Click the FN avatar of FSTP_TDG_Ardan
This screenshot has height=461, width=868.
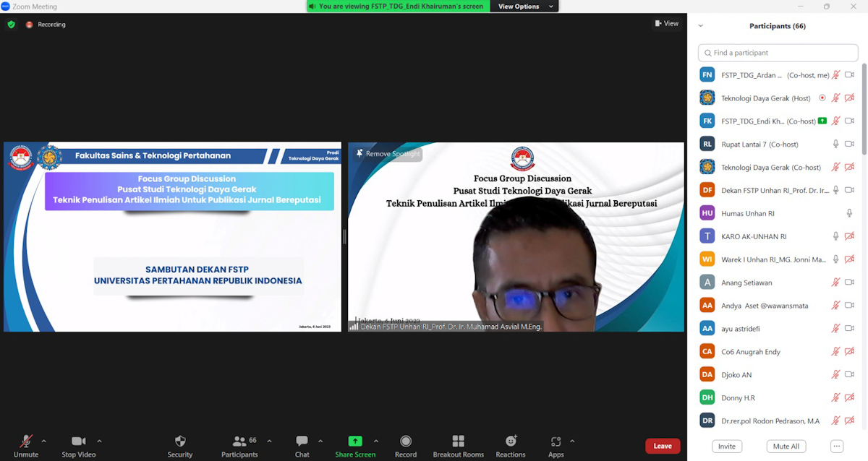(x=707, y=74)
